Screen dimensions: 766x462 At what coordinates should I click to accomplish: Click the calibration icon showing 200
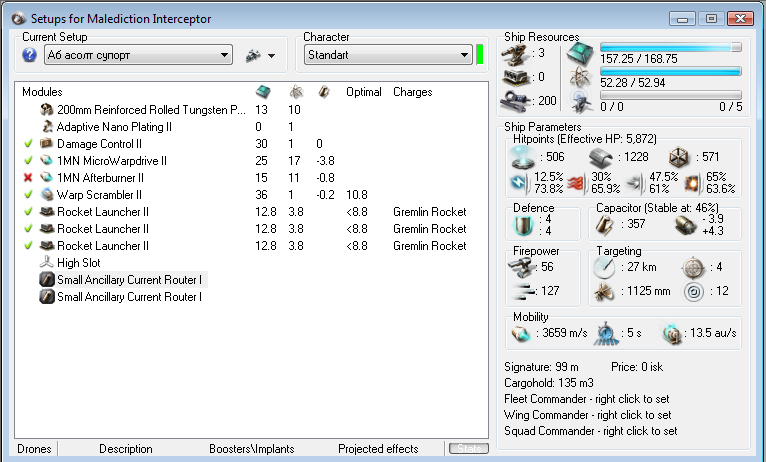[515, 100]
